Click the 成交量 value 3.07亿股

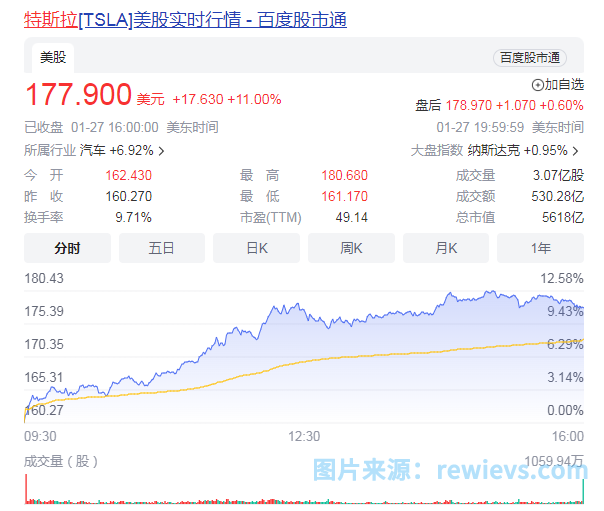pyautogui.click(x=559, y=175)
